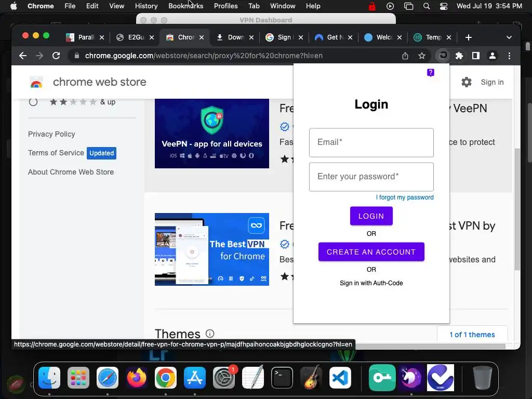Open About Chrome Web Store link
The image size is (532, 399).
71,172
